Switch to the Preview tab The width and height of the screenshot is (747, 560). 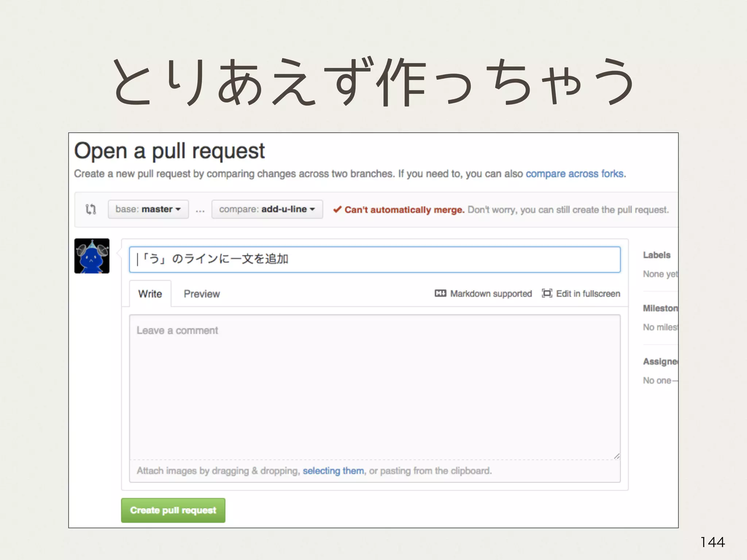click(x=202, y=294)
